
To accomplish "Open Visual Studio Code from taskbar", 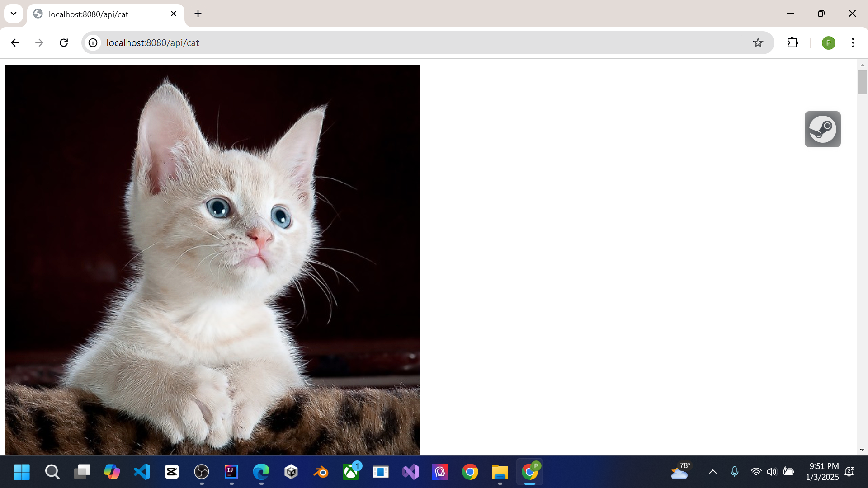I will pyautogui.click(x=142, y=472).
